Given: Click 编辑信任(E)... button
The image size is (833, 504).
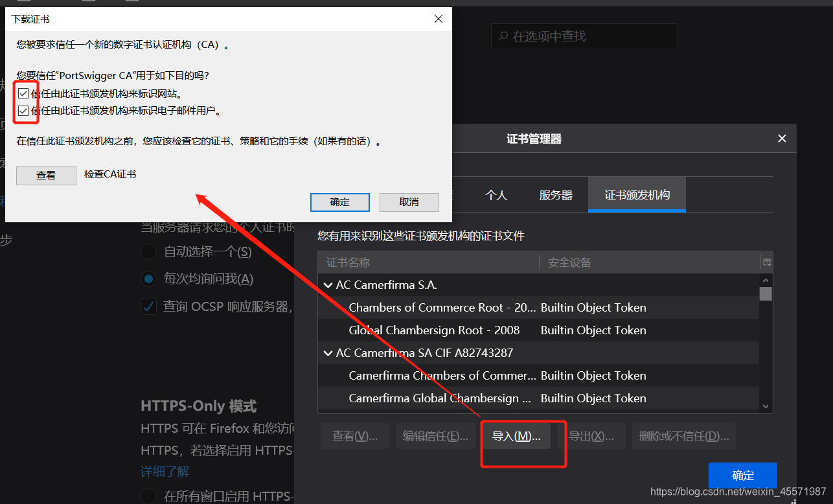Looking at the screenshot, I should [x=435, y=436].
